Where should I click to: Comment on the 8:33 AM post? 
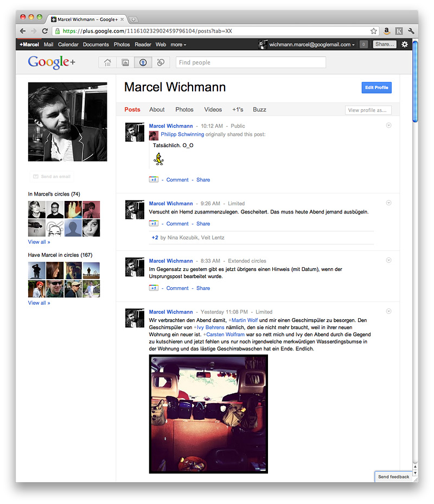click(x=177, y=288)
